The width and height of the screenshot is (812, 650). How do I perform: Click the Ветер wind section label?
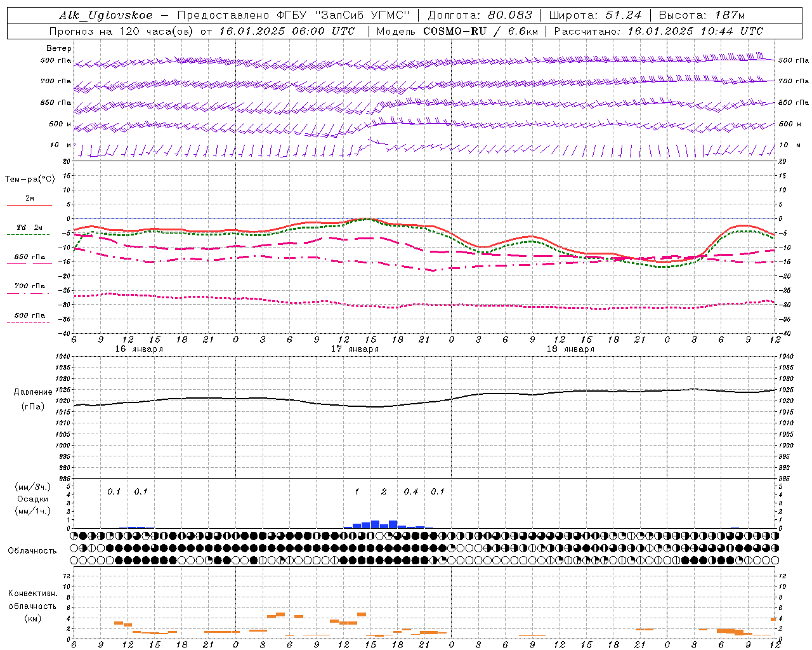click(59, 48)
